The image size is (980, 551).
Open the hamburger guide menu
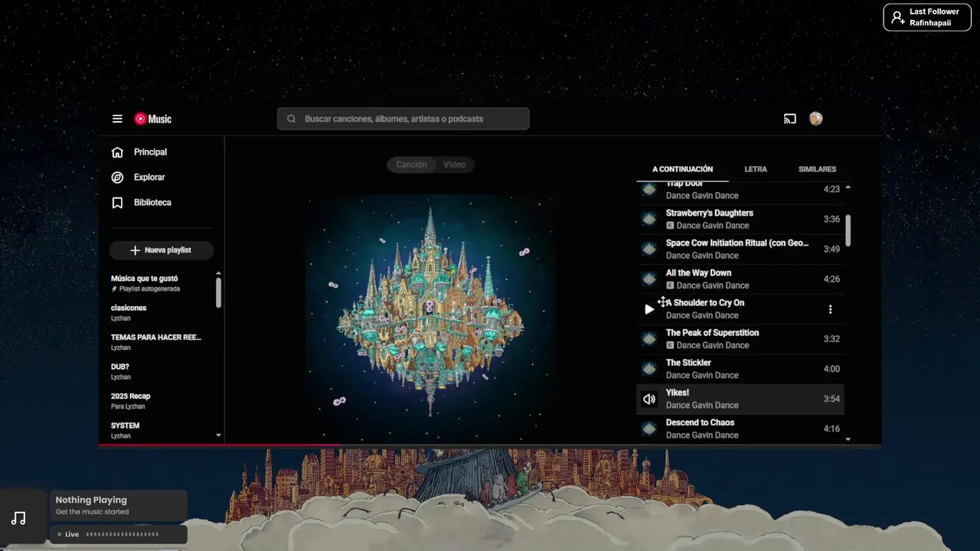coord(117,119)
